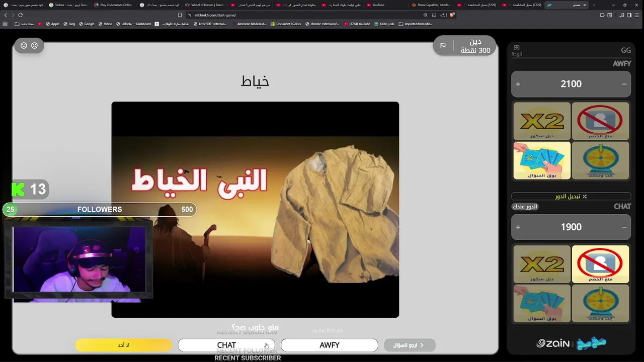Screen dimensions: 644x362
Task: Click the Zain sponsor logo
Action: [x=553, y=343]
